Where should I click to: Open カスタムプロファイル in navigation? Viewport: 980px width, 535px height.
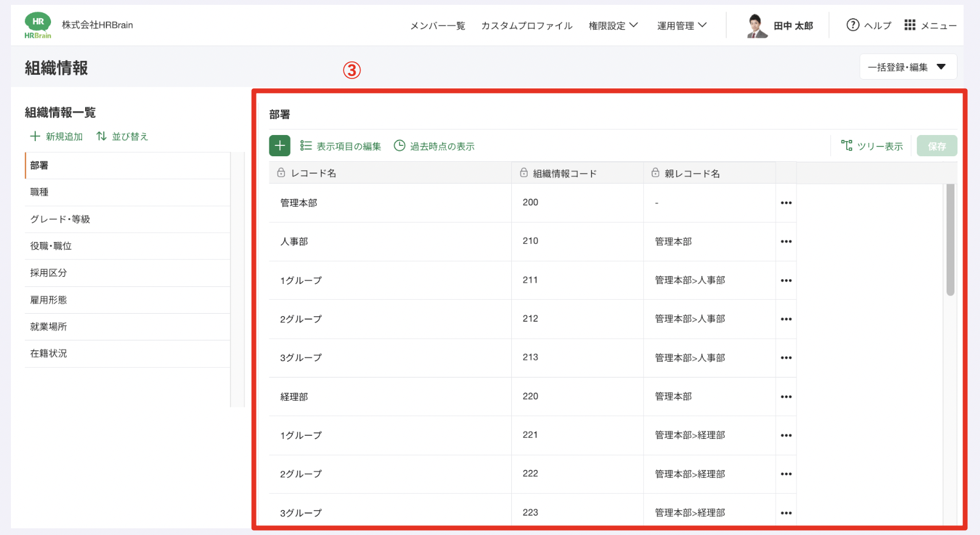[526, 26]
